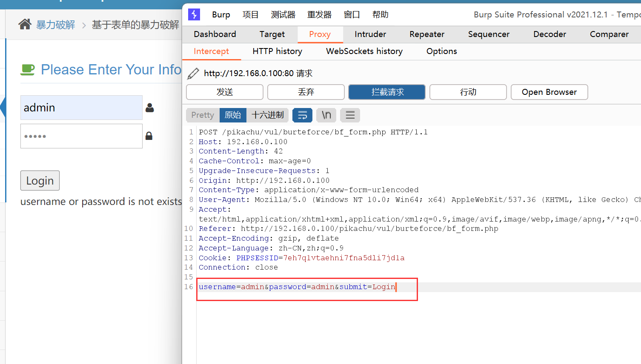Click the 基于表单的暴力破解 breadcrumb text
Viewport: 641px width, 364px height.
tap(135, 25)
